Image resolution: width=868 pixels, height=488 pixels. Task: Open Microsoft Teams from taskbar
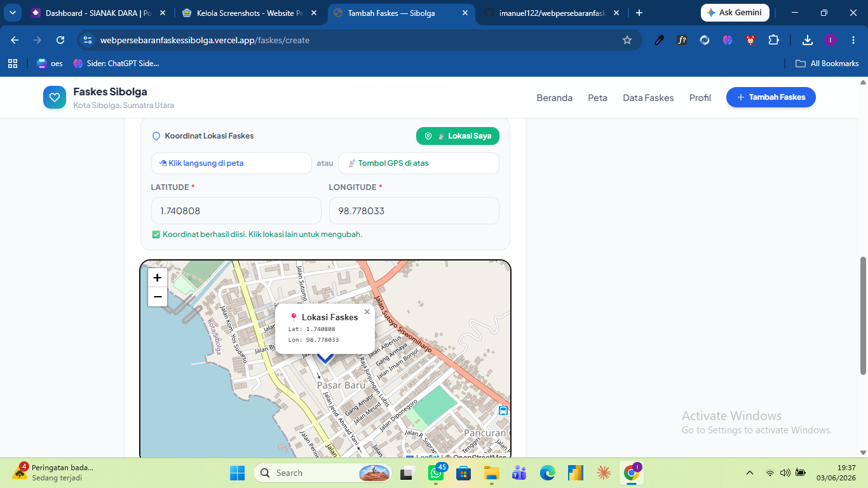(x=519, y=473)
